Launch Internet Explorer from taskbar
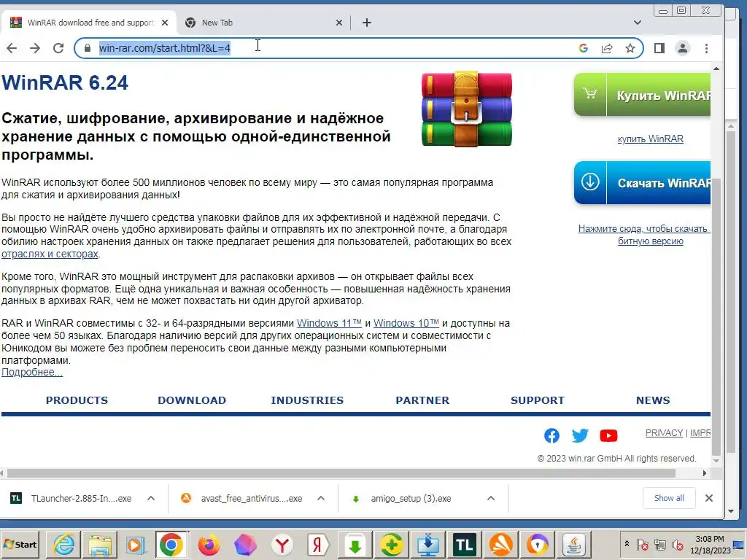The height and width of the screenshot is (560, 747). 64,544
